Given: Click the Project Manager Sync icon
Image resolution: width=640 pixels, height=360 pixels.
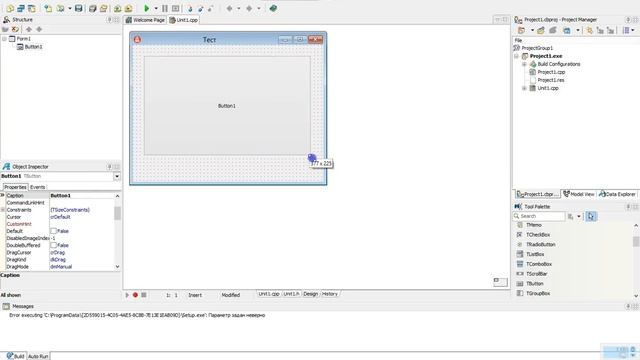Looking at the screenshot, I should coord(589,31).
